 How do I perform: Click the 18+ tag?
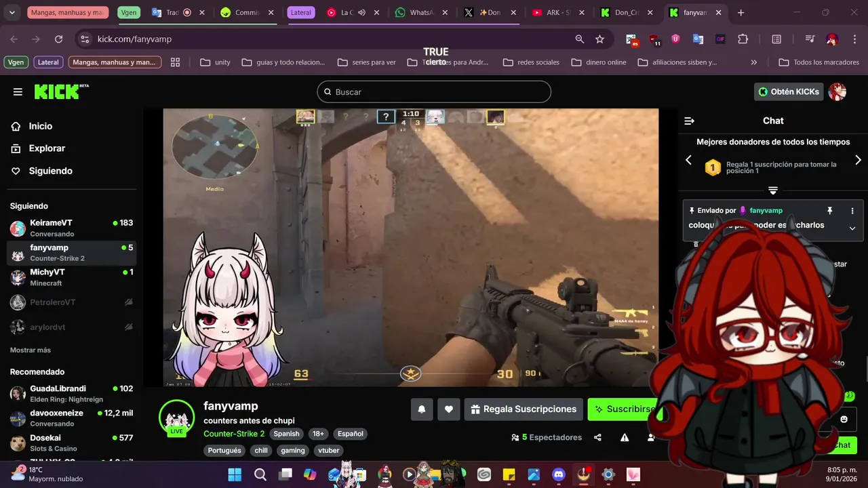(318, 434)
